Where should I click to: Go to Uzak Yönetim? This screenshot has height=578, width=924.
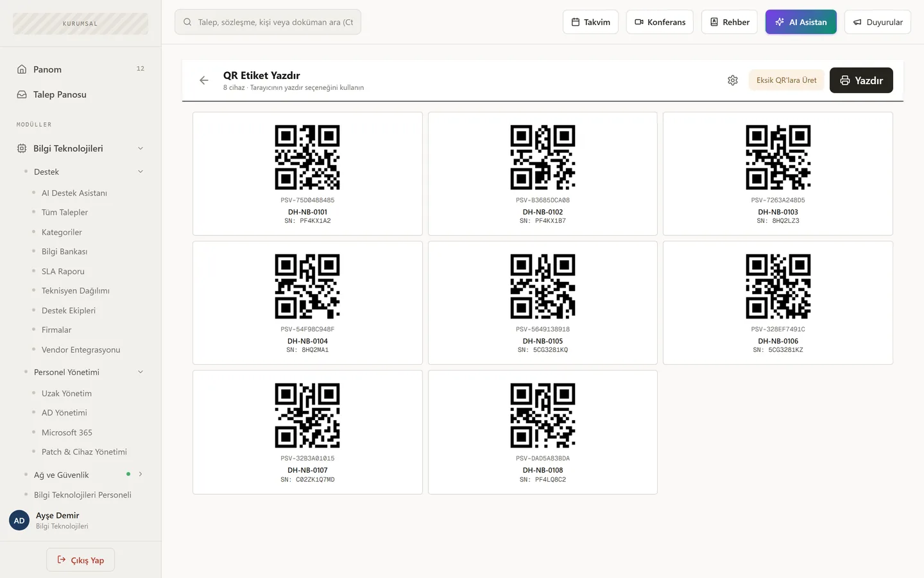[x=67, y=394]
